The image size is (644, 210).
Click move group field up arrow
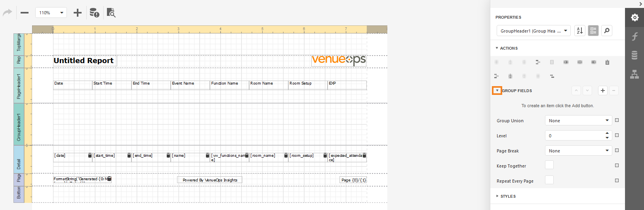(x=576, y=91)
